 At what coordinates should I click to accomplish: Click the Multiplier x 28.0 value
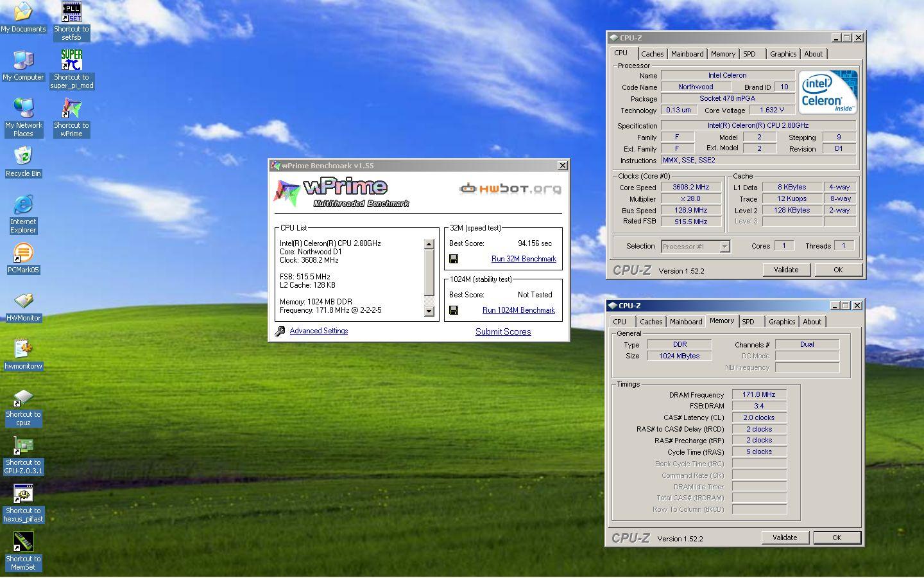[x=690, y=199]
